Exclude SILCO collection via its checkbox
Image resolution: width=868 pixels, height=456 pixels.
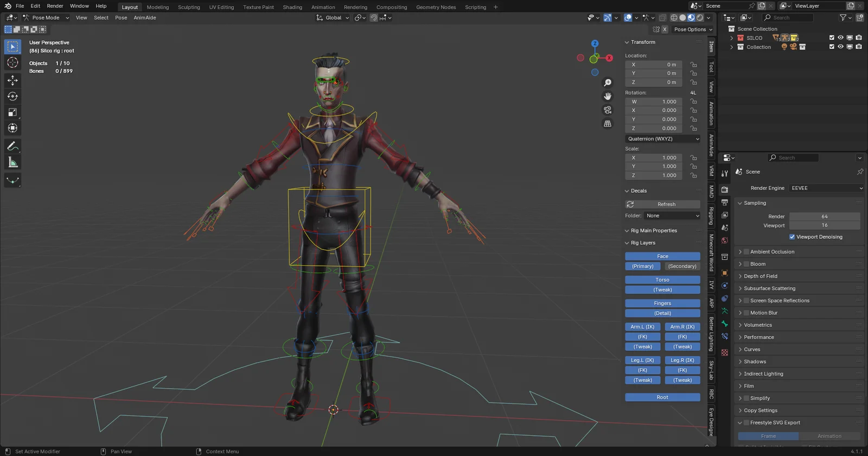point(832,38)
